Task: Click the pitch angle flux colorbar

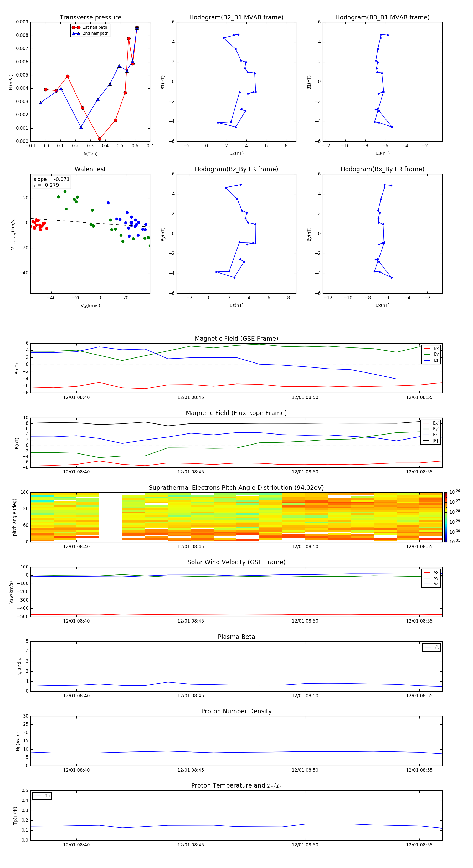Action: pyautogui.click(x=446, y=517)
